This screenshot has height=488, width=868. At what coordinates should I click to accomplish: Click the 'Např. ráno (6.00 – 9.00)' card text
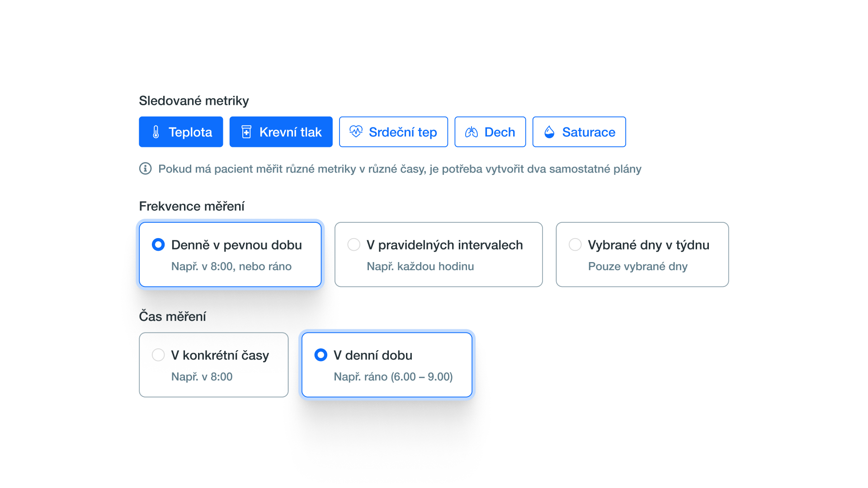[x=393, y=376]
